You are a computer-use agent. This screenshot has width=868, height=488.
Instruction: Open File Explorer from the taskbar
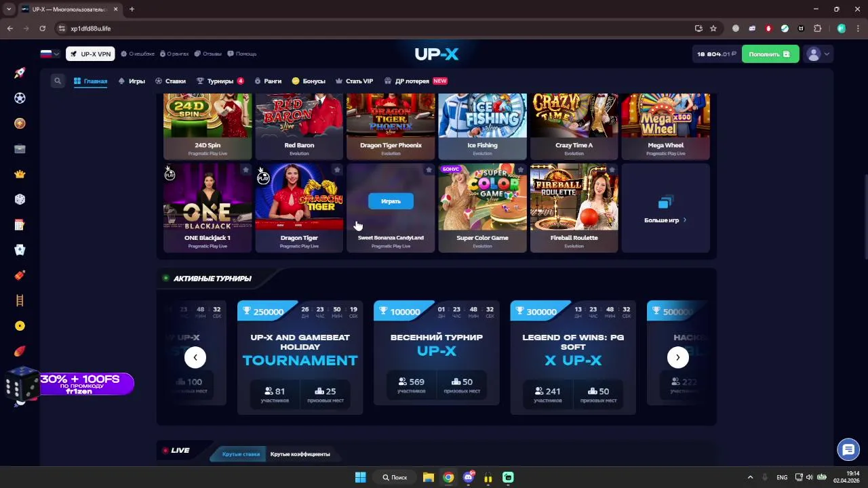[429, 477]
